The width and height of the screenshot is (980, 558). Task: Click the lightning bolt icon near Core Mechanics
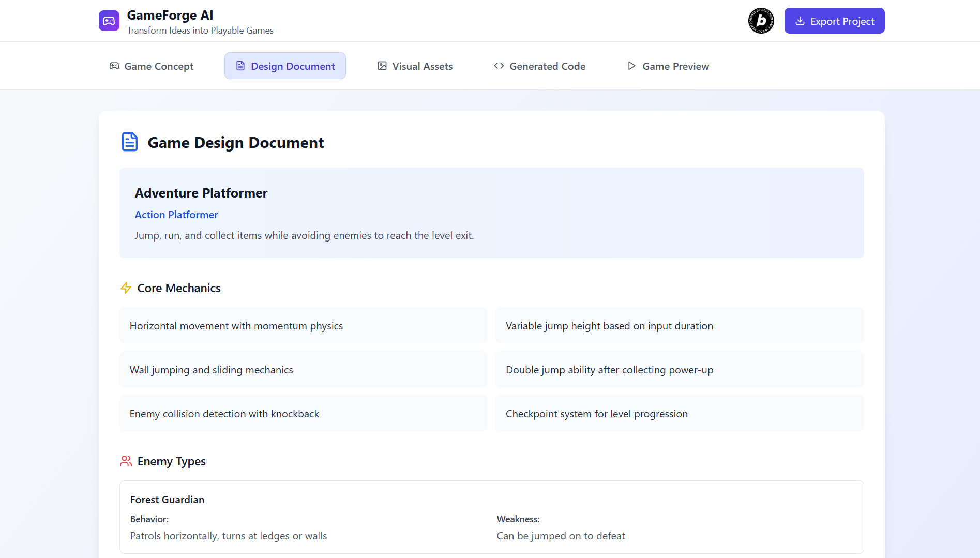(126, 288)
